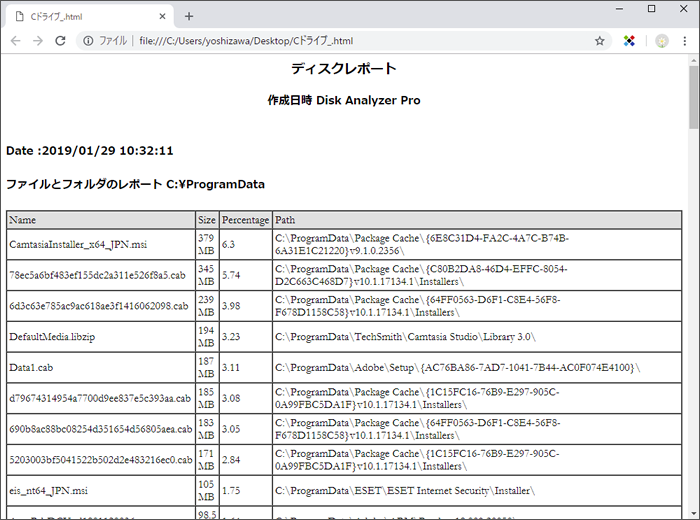
Task: Click the 6.3 percentage cell
Action: tap(246, 245)
